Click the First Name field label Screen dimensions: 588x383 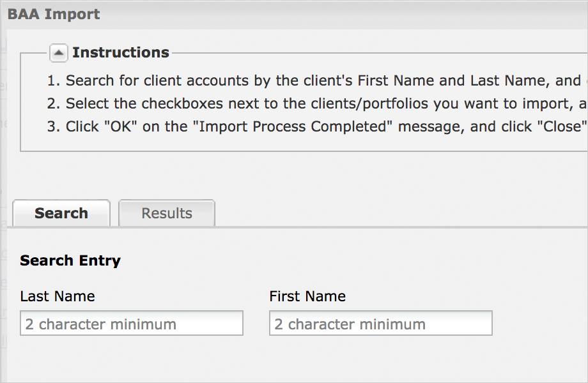[307, 296]
